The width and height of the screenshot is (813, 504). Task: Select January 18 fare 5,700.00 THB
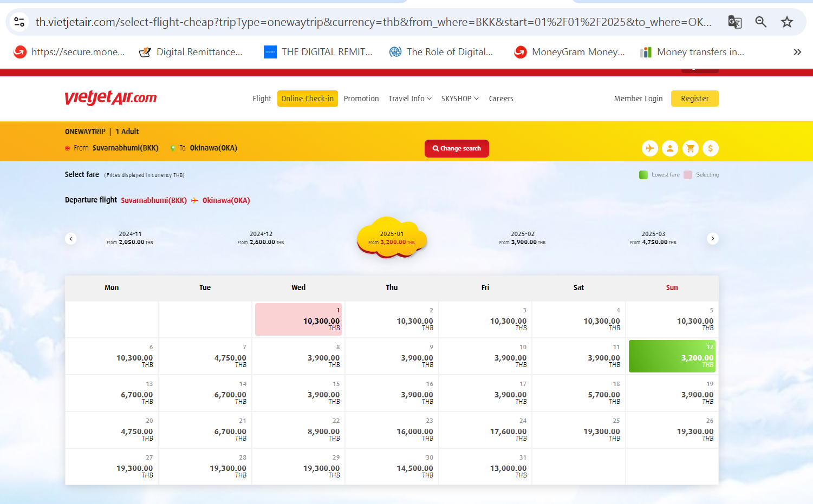578,393
